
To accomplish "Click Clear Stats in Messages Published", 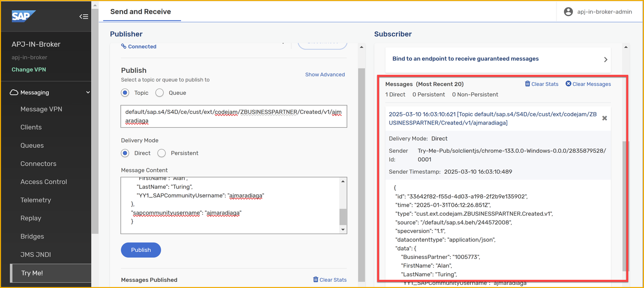I will click(333, 280).
